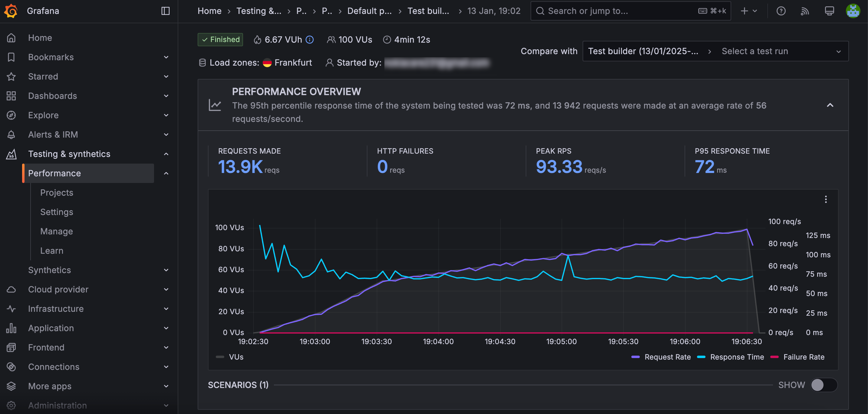Click the k6 Testing & synthetics icon

(11, 154)
